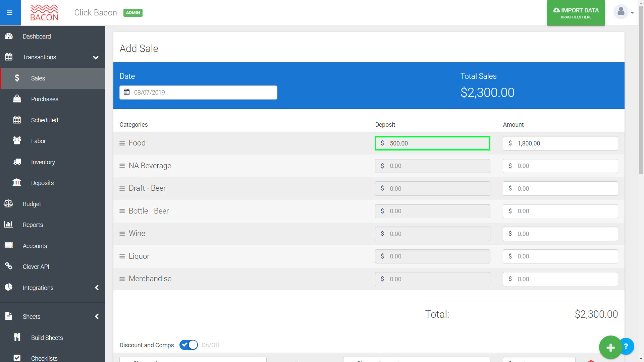The height and width of the screenshot is (362, 644).
Task: Click the Date input field
Action: pyautogui.click(x=198, y=92)
